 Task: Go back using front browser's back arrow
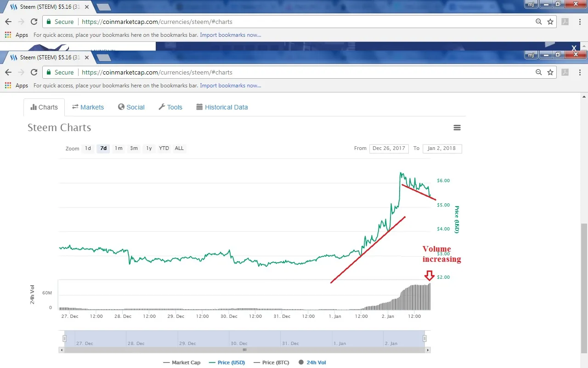(8, 72)
